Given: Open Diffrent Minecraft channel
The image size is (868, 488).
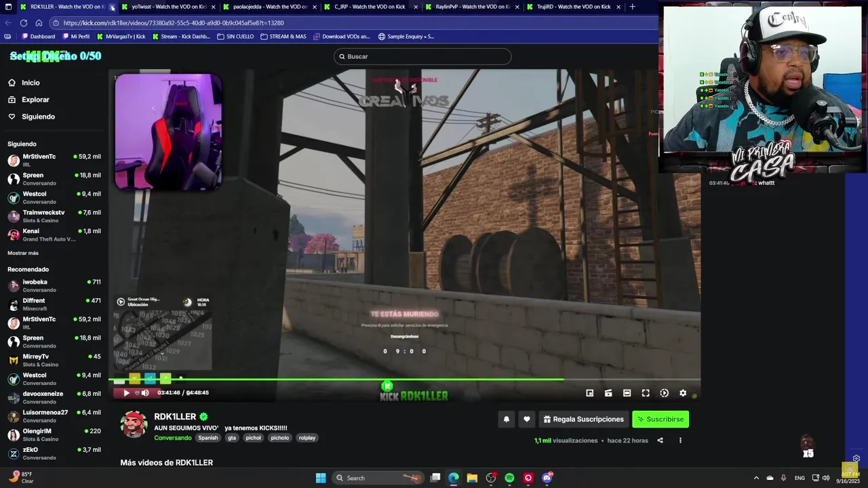Looking at the screenshot, I should pos(54,304).
